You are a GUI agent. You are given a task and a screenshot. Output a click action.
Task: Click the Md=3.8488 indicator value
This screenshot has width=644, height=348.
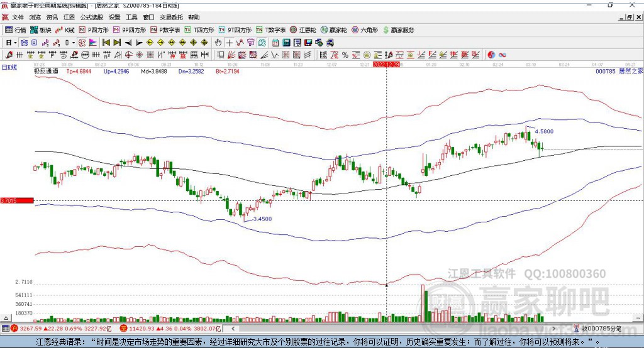154,71
